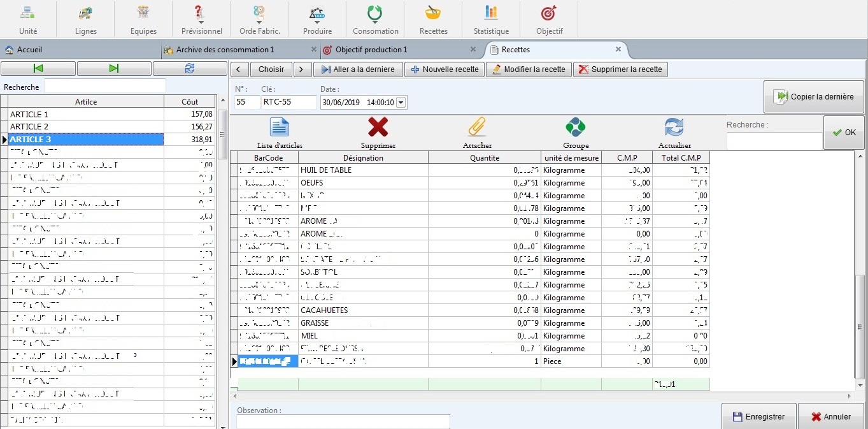This screenshot has width=868, height=429.
Task: Click the Observation text field
Action: 343,421
